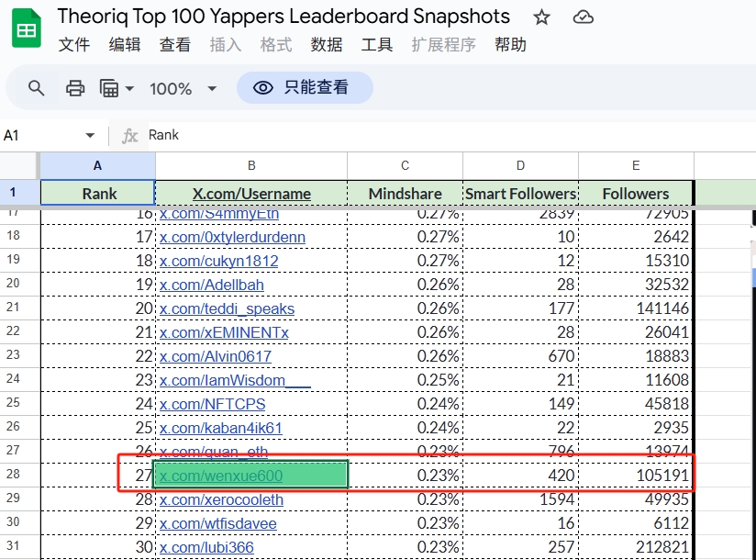Open the 100% zoom dropdown

[x=183, y=89]
